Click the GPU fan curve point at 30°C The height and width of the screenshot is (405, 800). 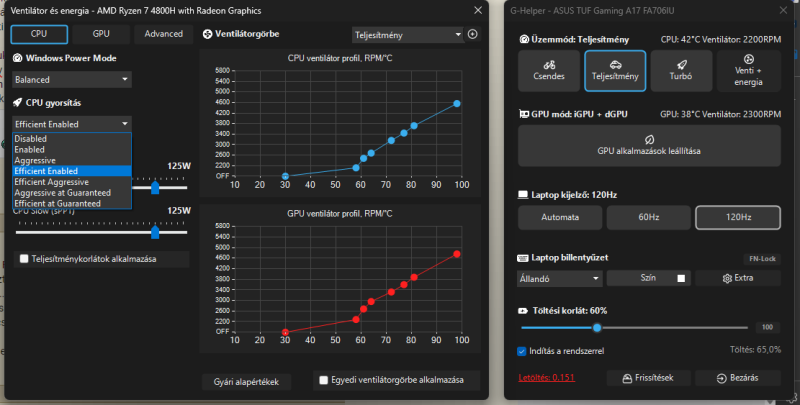pyautogui.click(x=285, y=332)
